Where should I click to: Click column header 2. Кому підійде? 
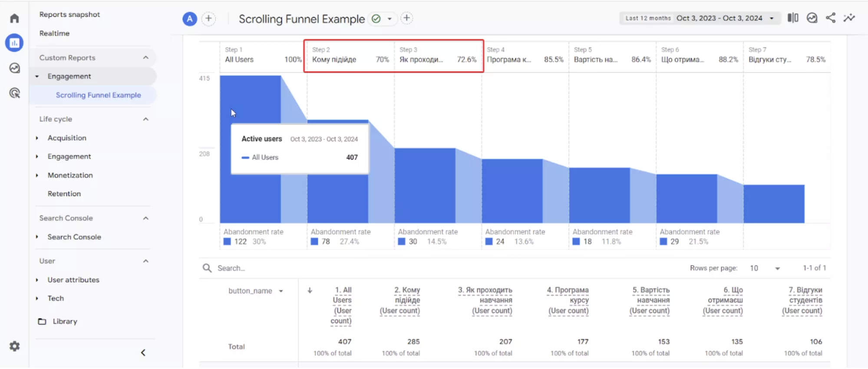(x=400, y=300)
